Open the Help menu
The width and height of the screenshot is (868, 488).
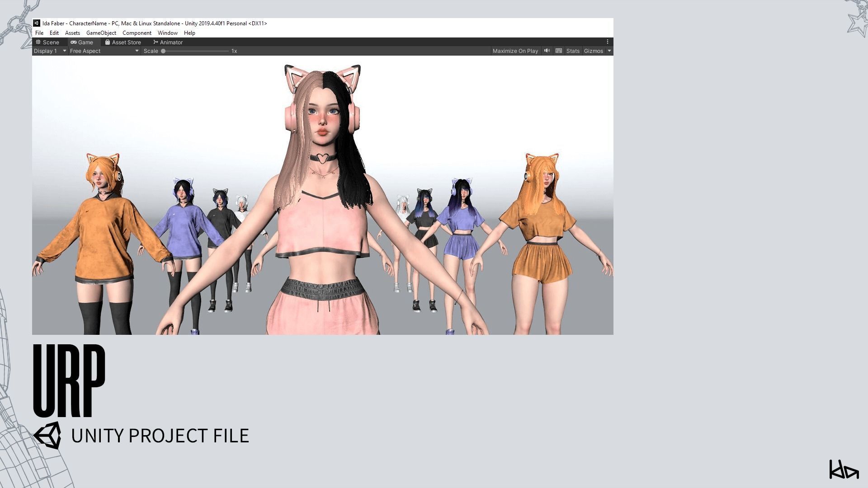pyautogui.click(x=189, y=33)
